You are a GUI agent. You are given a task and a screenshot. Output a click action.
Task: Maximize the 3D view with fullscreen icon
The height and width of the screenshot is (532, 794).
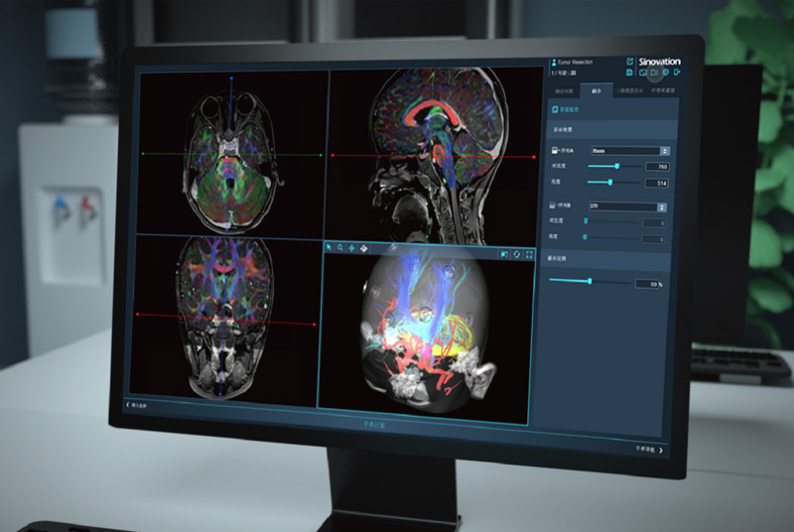[529, 255]
